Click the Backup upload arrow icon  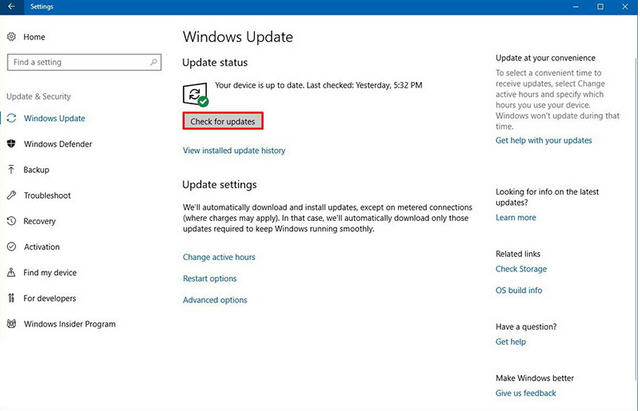11,169
